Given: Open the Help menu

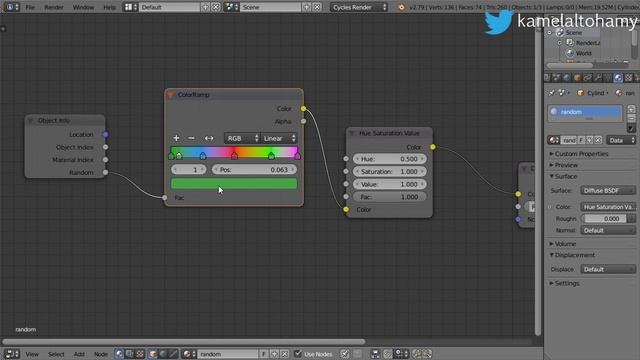Looking at the screenshot, I should [x=109, y=7].
